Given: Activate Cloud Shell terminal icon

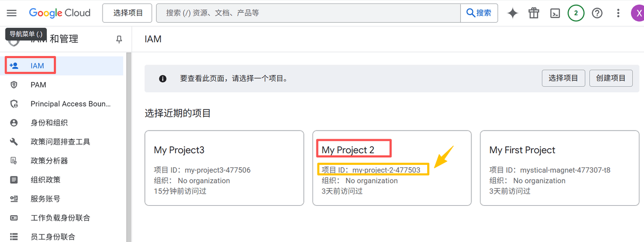Looking at the screenshot, I should pyautogui.click(x=554, y=13).
